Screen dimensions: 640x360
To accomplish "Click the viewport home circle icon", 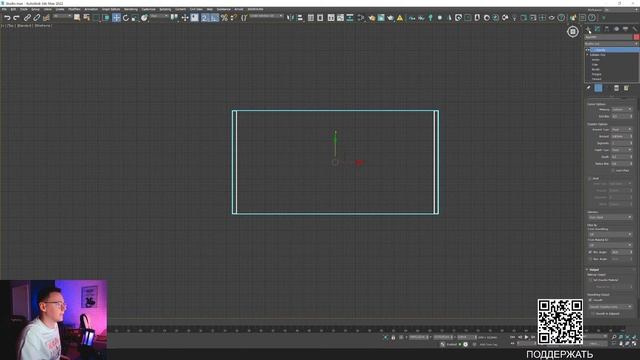I will click(x=573, y=31).
